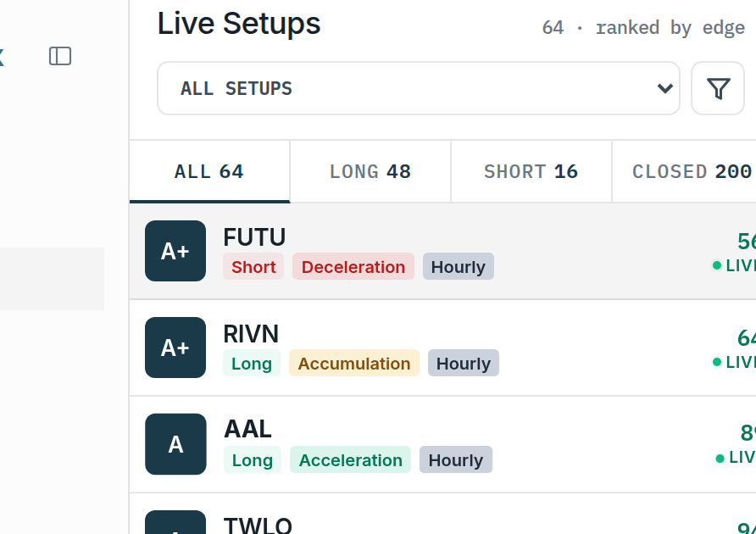This screenshot has height=534, width=756.
Task: Open the CLOSED 200 tab
Action: (x=685, y=172)
